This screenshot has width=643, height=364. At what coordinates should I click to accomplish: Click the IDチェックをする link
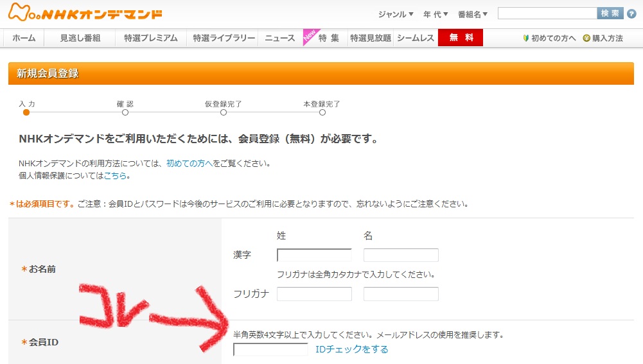tap(352, 349)
